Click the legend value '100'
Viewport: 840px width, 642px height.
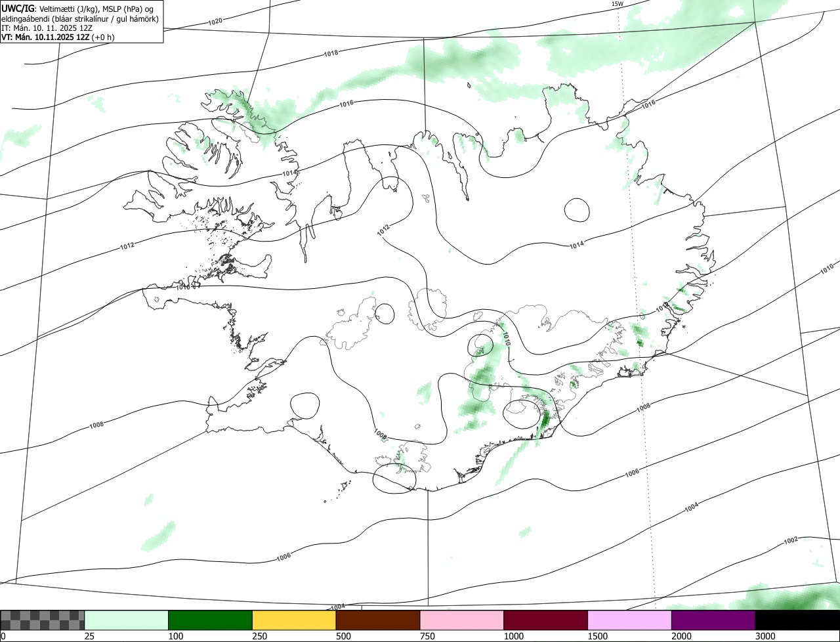pos(175,636)
